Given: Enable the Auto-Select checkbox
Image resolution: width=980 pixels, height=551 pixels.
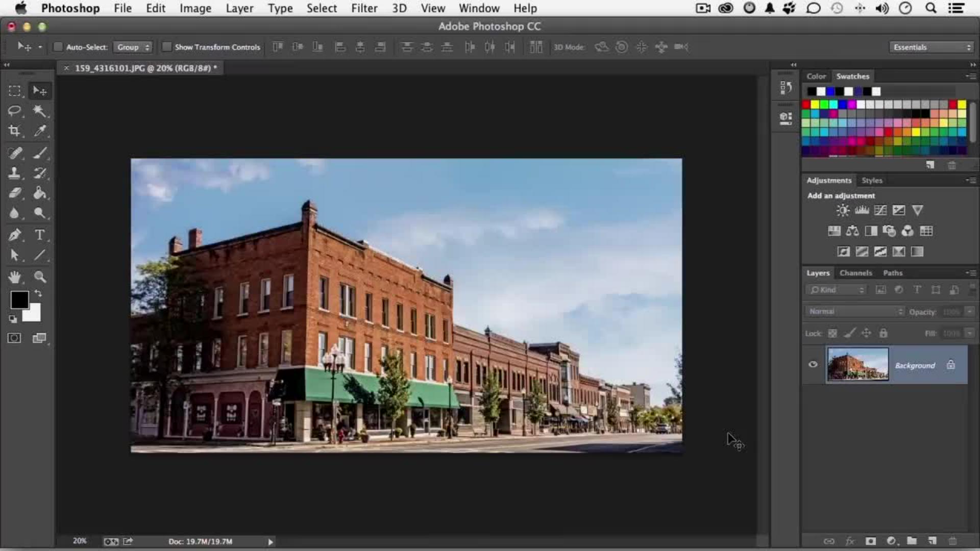Looking at the screenshot, I should (58, 47).
